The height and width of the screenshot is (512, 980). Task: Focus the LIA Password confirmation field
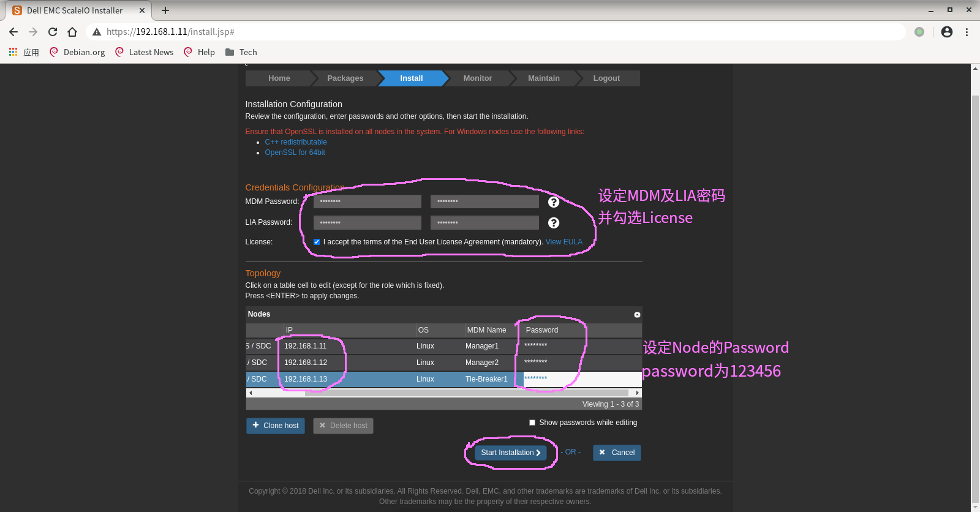(x=484, y=222)
